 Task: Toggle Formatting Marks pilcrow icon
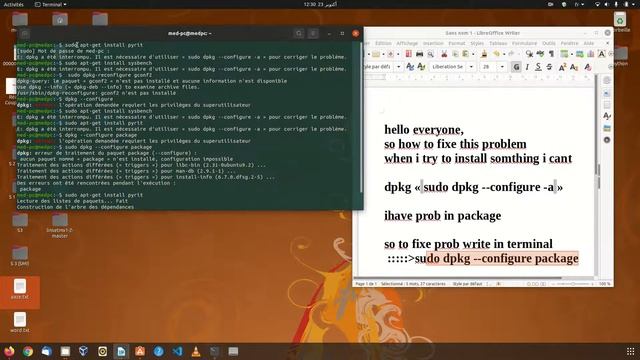coord(551,54)
